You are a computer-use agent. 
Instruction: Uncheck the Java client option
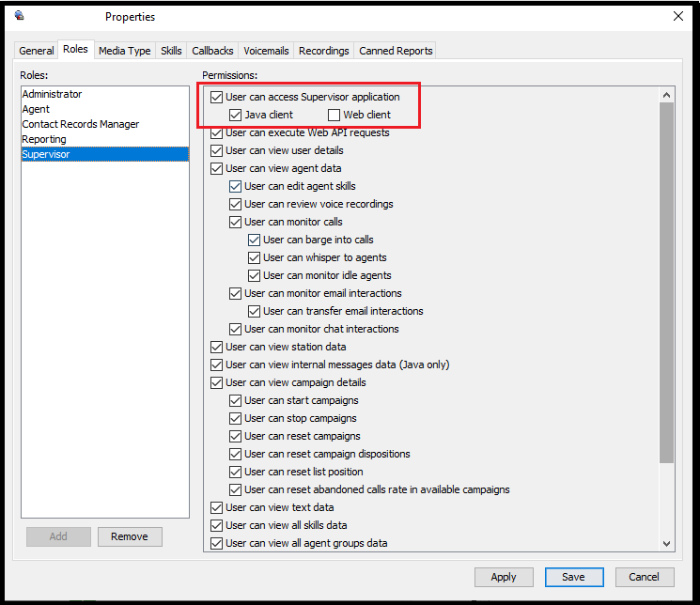click(235, 115)
